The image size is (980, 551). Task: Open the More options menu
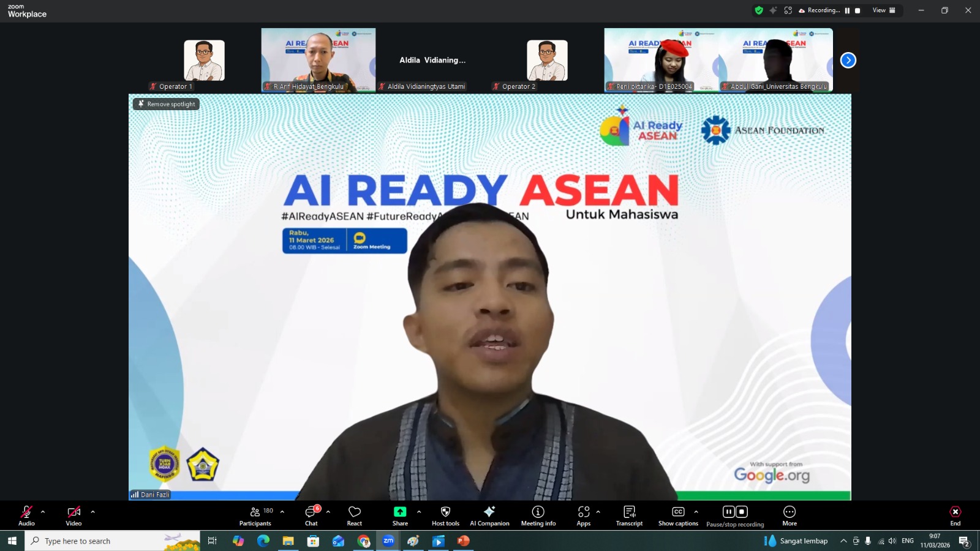coord(790,515)
